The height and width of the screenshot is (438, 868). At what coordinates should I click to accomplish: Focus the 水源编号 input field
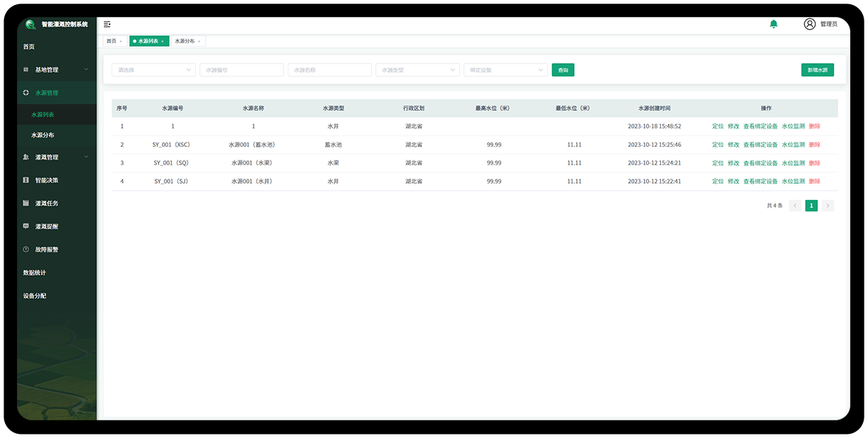[241, 70]
